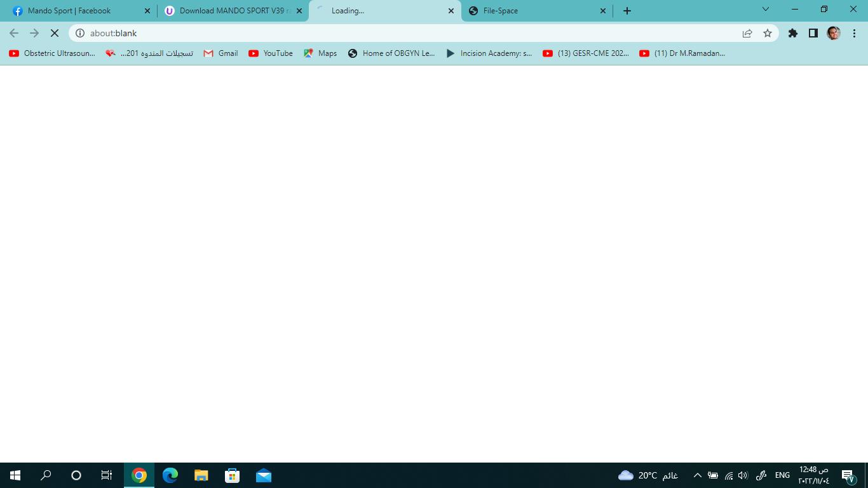View site information icon in address bar
868x488 pixels.
click(80, 33)
